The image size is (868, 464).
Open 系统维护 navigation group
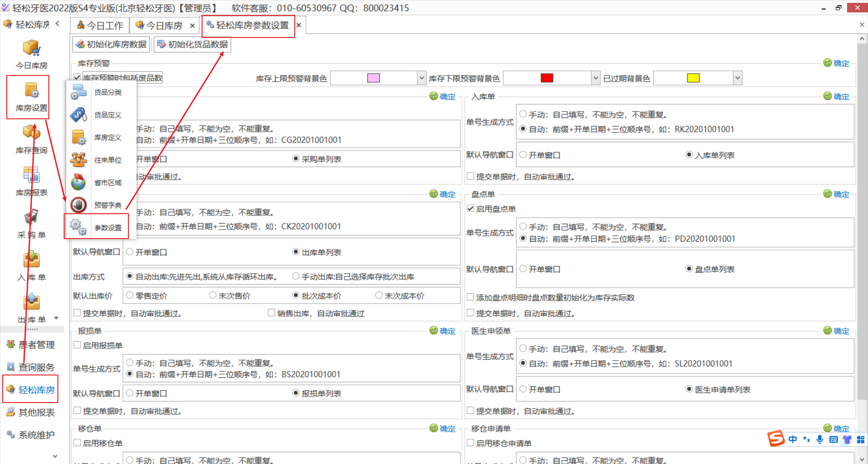tap(31, 435)
